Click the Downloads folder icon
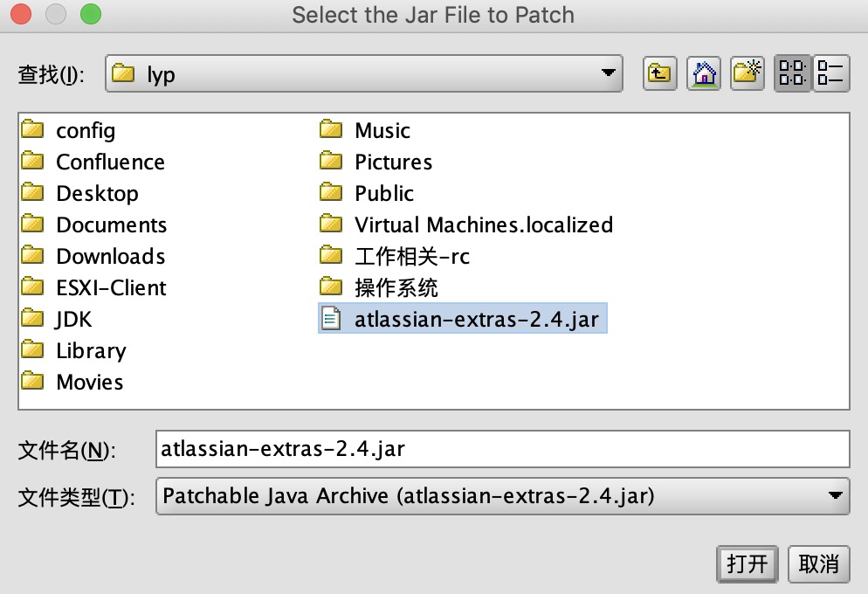The width and height of the screenshot is (868, 594). [32, 255]
